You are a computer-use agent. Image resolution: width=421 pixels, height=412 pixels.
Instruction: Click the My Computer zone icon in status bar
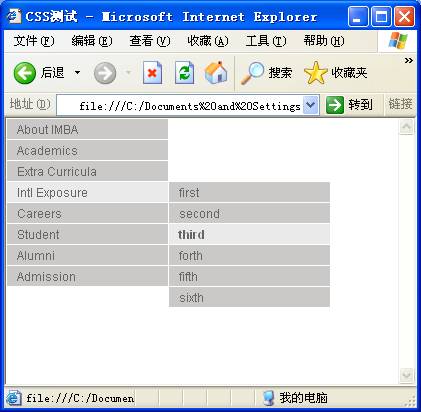coord(269,398)
